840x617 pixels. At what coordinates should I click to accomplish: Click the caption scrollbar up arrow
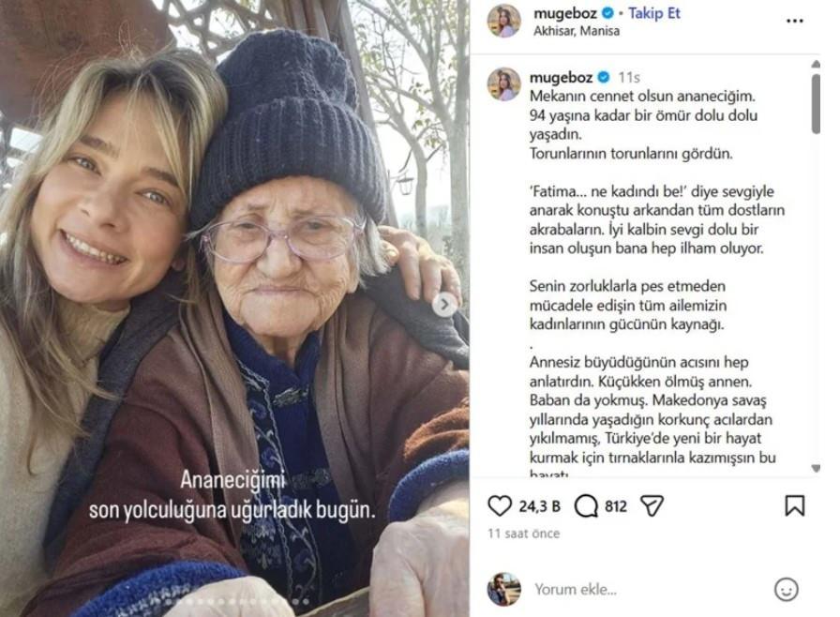pos(816,65)
